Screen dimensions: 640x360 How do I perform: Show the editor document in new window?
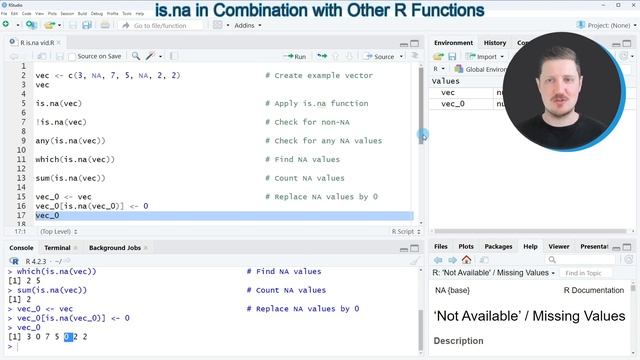coord(42,56)
